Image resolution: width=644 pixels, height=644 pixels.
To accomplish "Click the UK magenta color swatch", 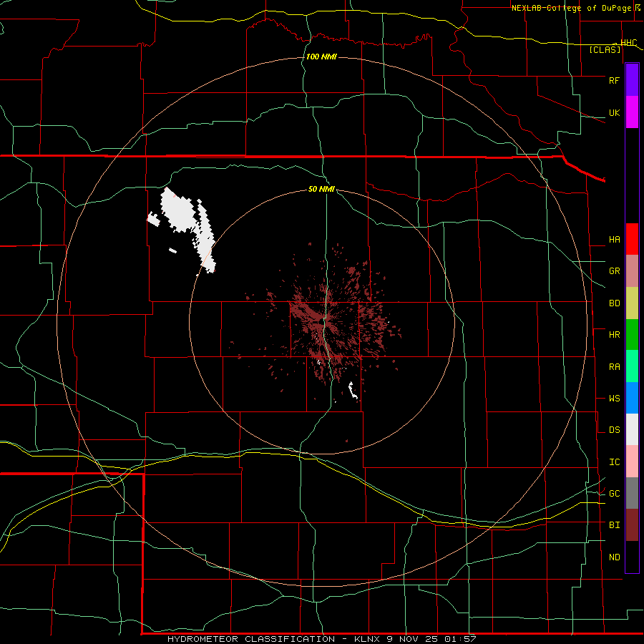I will (x=632, y=112).
